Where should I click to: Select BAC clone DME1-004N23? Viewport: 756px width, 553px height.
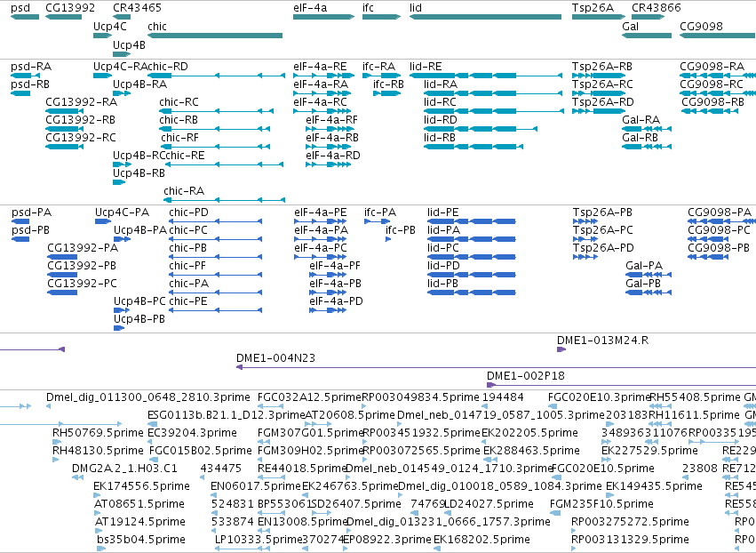[x=496, y=367]
